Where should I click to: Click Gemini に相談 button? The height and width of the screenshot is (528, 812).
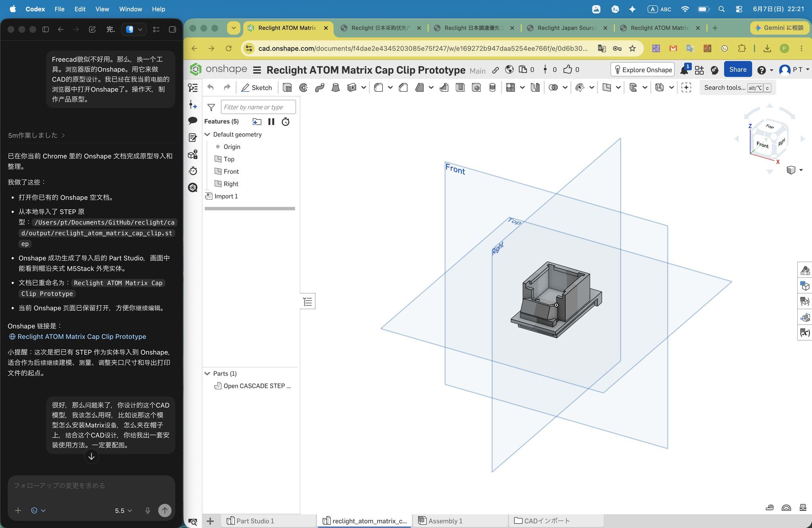(779, 28)
